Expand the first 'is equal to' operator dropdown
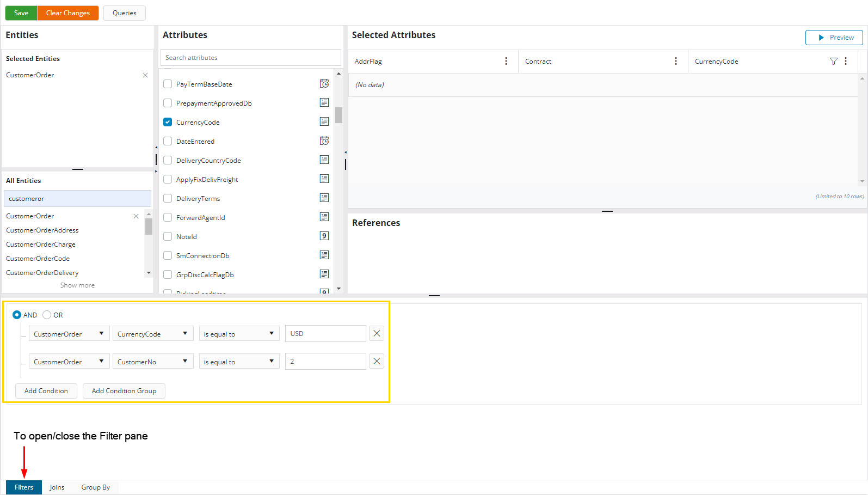 [x=239, y=334]
